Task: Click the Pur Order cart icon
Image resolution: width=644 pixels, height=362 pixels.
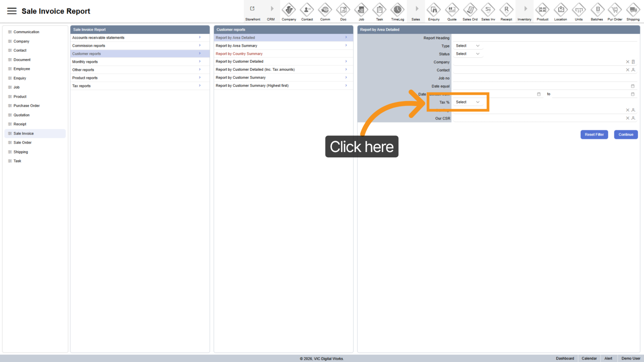Action: pyautogui.click(x=615, y=10)
